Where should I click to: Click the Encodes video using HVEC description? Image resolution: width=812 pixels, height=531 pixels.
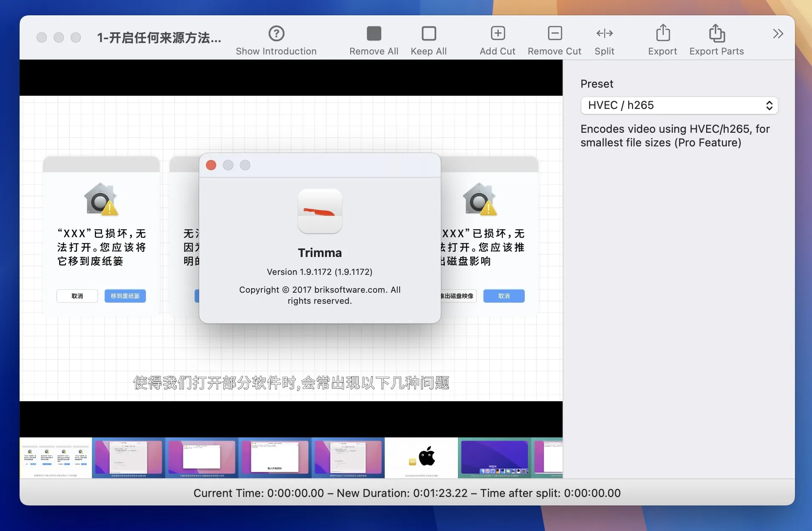pyautogui.click(x=675, y=136)
